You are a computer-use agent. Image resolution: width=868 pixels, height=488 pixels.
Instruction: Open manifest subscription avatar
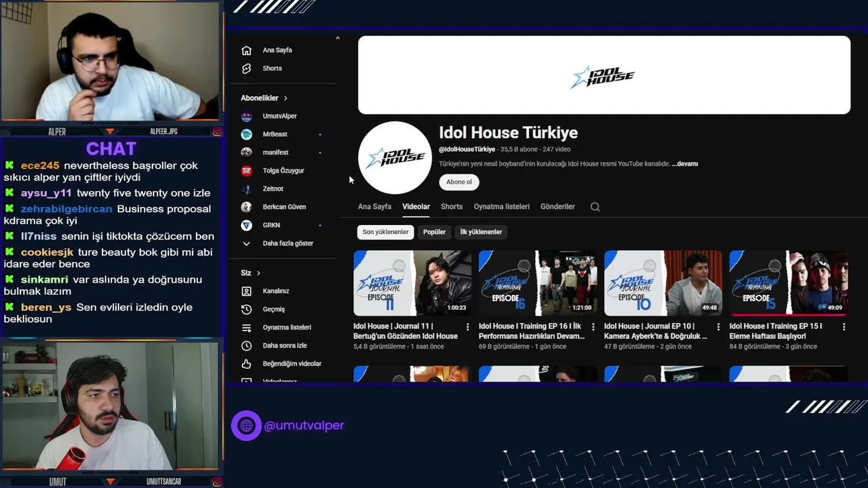pos(247,152)
